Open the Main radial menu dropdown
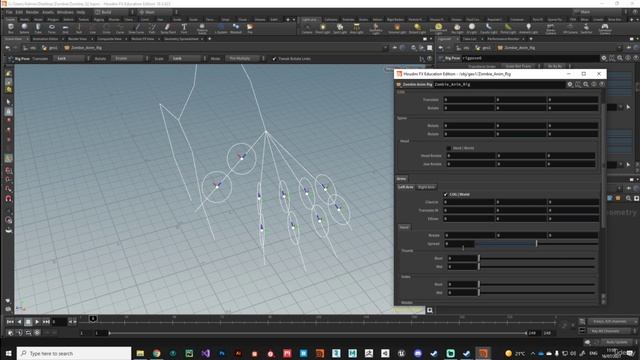640x360 pixels. pyautogui.click(x=158, y=12)
